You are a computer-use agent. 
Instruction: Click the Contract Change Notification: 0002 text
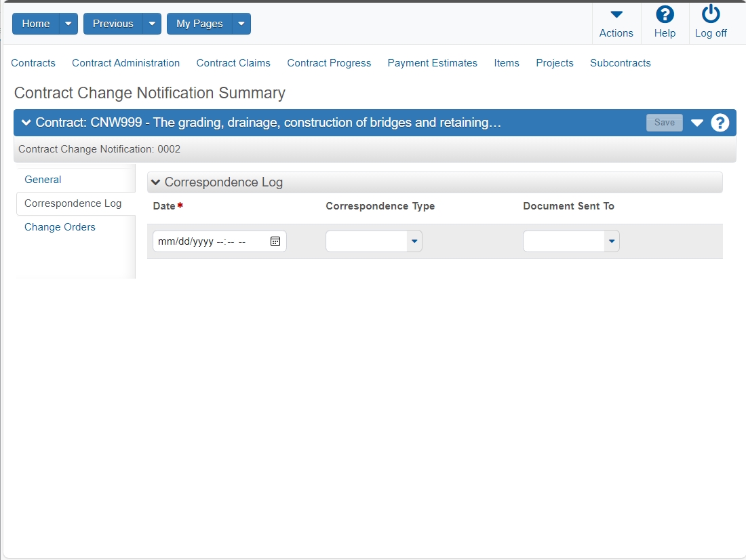tap(100, 149)
